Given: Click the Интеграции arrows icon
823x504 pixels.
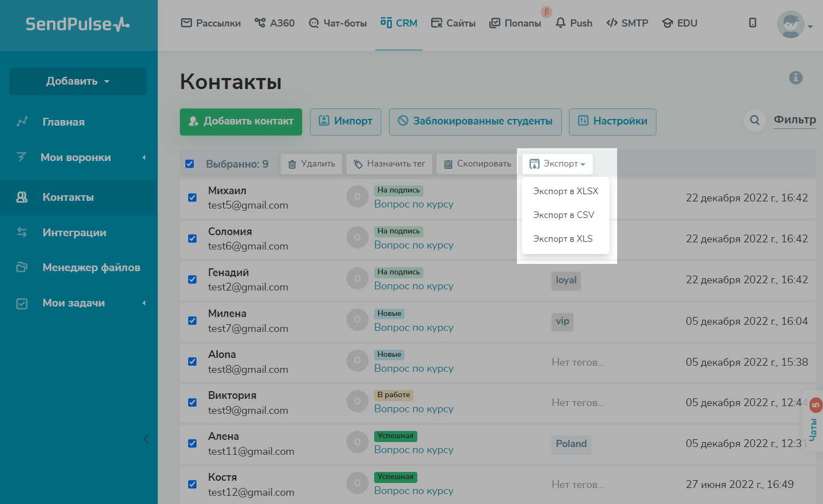Looking at the screenshot, I should click(x=22, y=232).
